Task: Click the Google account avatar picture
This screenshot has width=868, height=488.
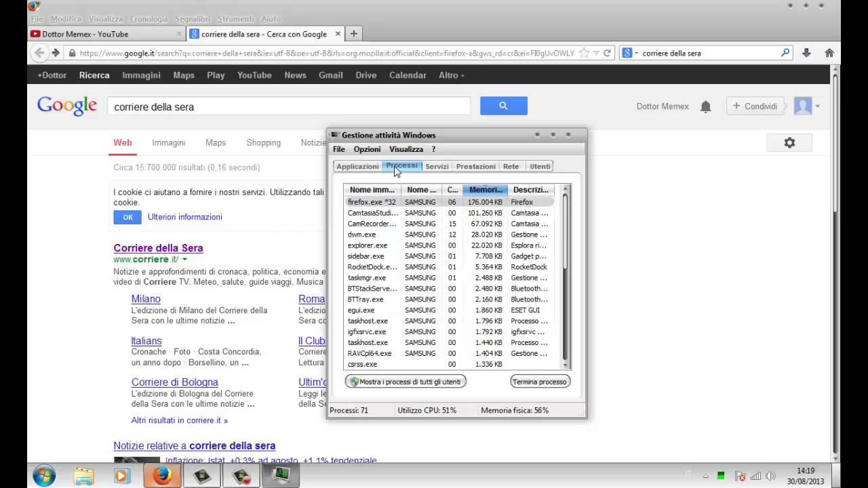Action: (x=803, y=106)
